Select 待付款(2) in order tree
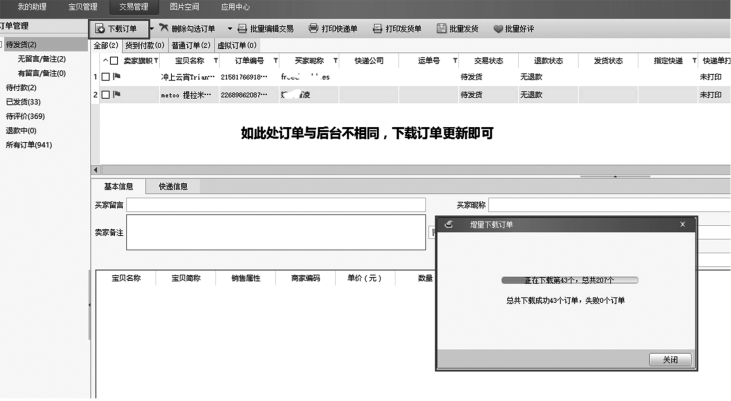The height and width of the screenshot is (401, 731). coord(21,88)
